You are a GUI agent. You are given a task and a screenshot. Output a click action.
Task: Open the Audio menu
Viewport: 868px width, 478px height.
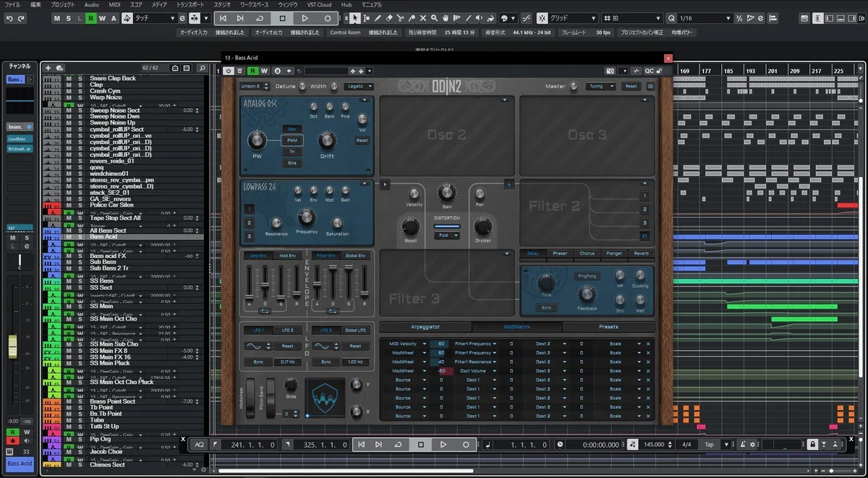91,4
